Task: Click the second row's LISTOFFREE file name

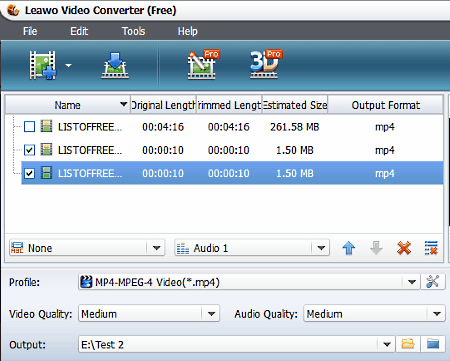Action: coord(90,150)
